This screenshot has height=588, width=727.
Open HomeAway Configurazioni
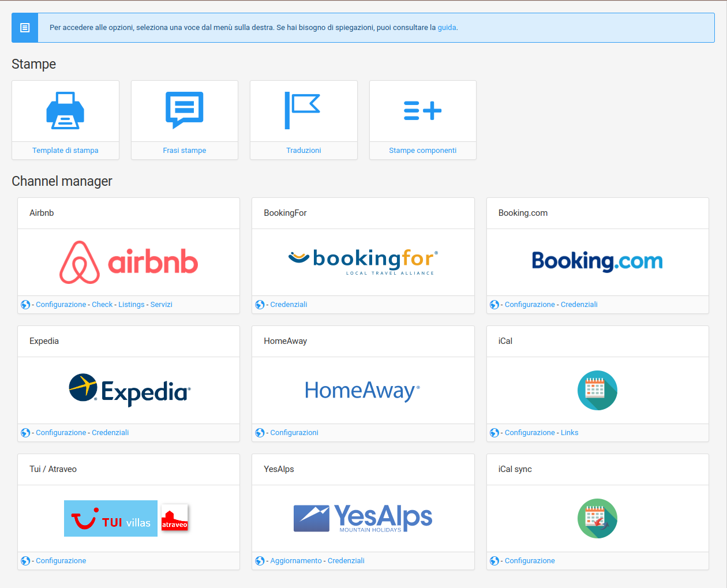coord(294,433)
